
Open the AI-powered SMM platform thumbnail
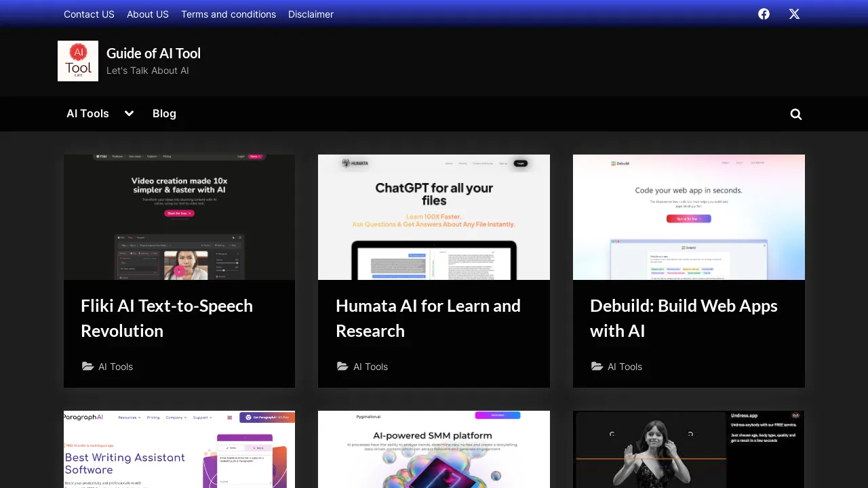(x=434, y=449)
